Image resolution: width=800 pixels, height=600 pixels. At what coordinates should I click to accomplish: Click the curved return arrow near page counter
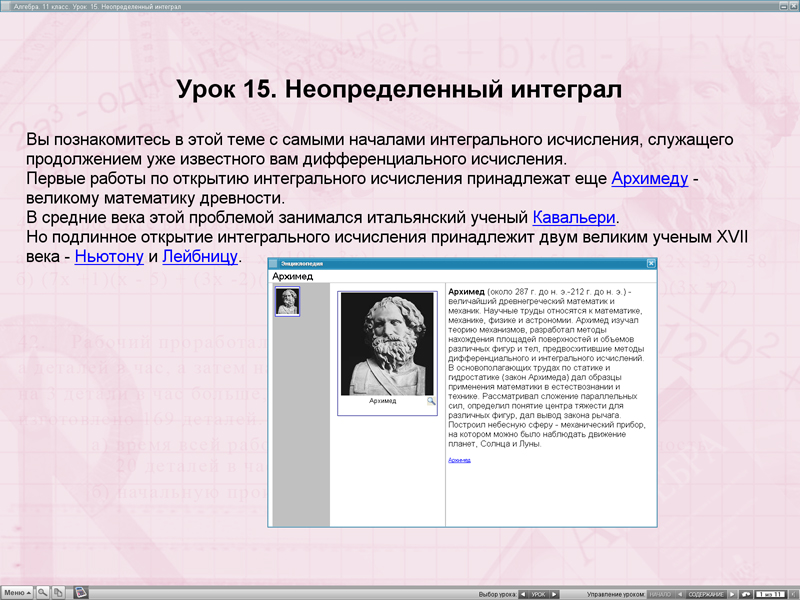click(745, 592)
